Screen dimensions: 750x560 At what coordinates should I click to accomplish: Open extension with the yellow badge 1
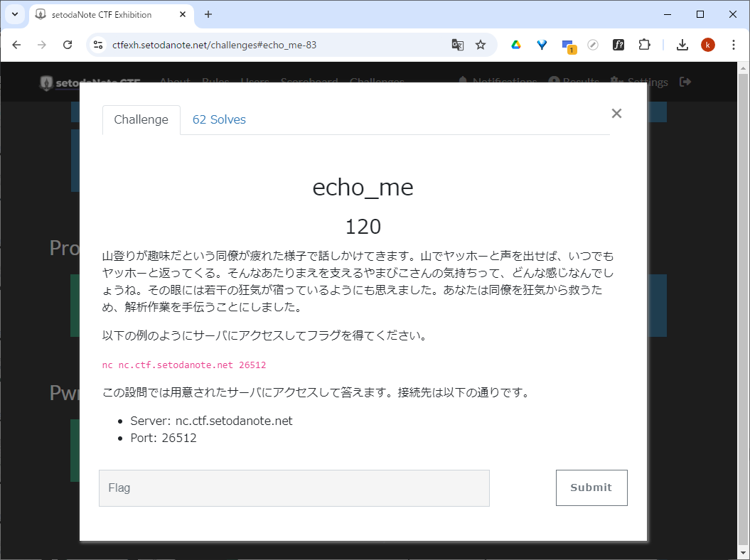click(568, 46)
